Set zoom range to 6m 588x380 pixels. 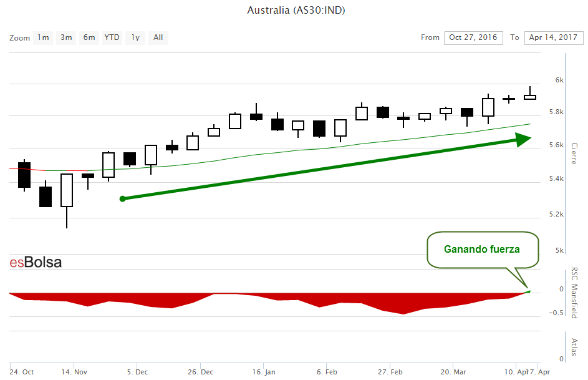click(x=89, y=37)
